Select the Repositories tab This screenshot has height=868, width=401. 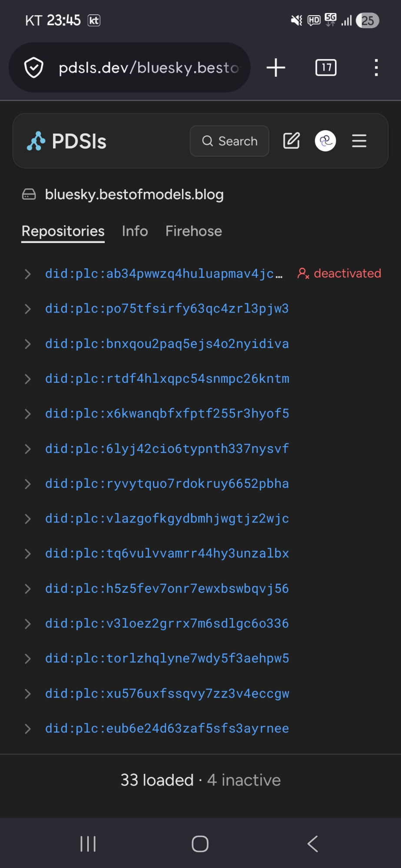click(63, 231)
